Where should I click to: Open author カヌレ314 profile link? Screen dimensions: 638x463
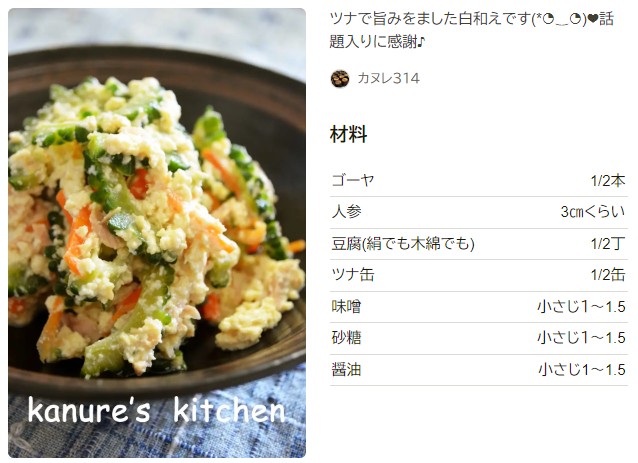[x=388, y=78]
